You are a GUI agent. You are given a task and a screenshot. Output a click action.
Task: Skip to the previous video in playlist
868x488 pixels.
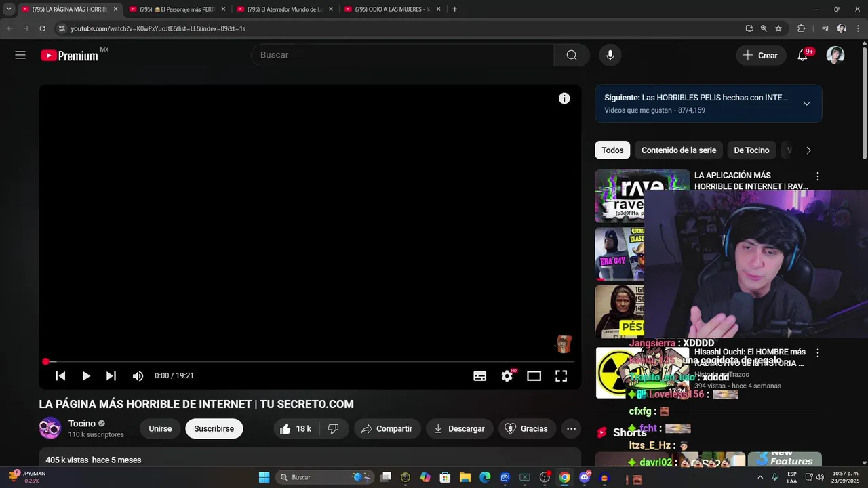click(x=60, y=375)
